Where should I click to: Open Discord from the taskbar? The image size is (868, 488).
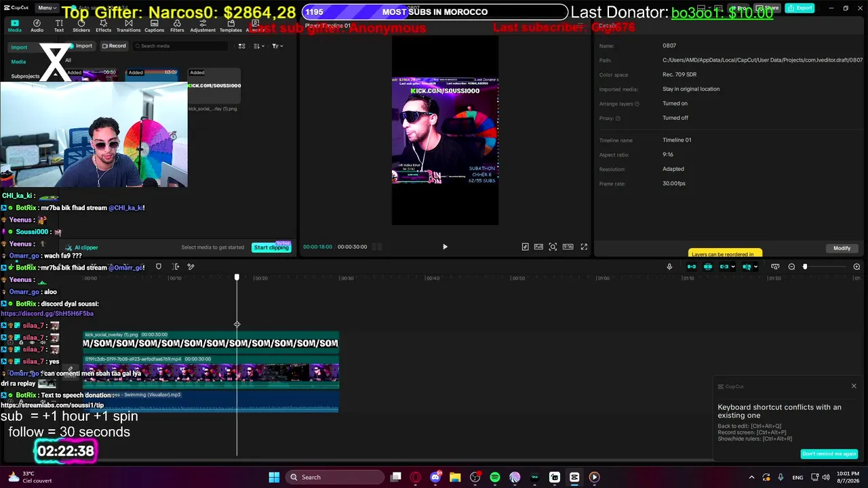coord(435,477)
